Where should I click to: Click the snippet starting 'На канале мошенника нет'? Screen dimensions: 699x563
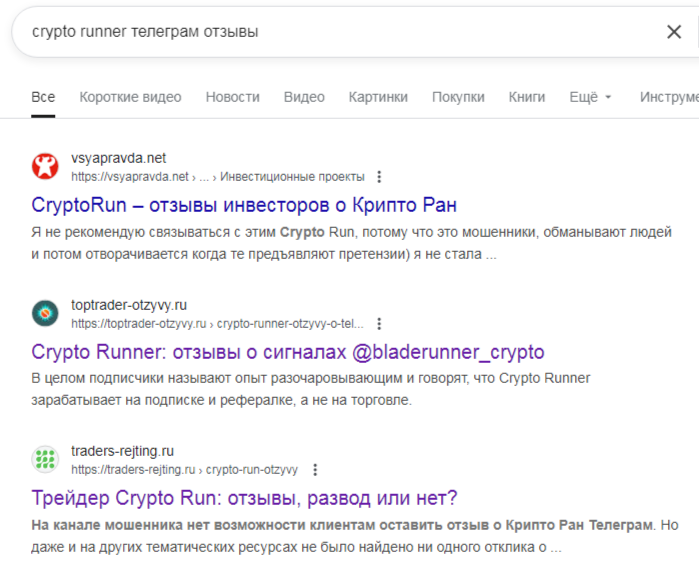355,536
